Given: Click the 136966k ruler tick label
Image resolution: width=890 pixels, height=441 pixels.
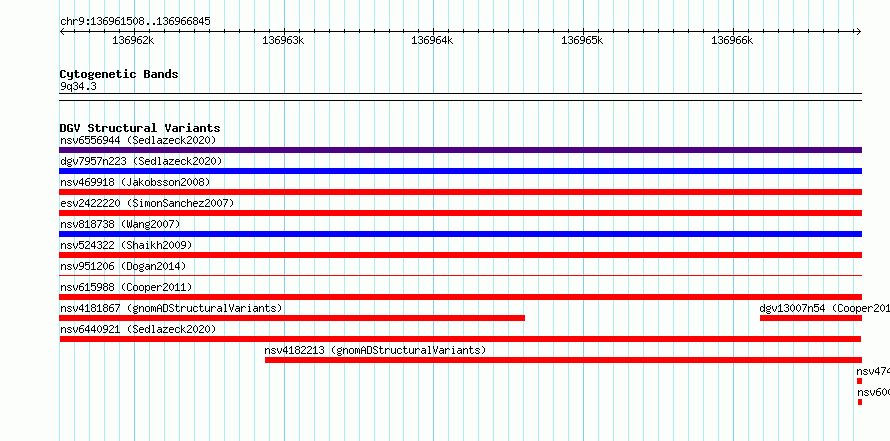Looking at the screenshot, I should (x=732, y=40).
